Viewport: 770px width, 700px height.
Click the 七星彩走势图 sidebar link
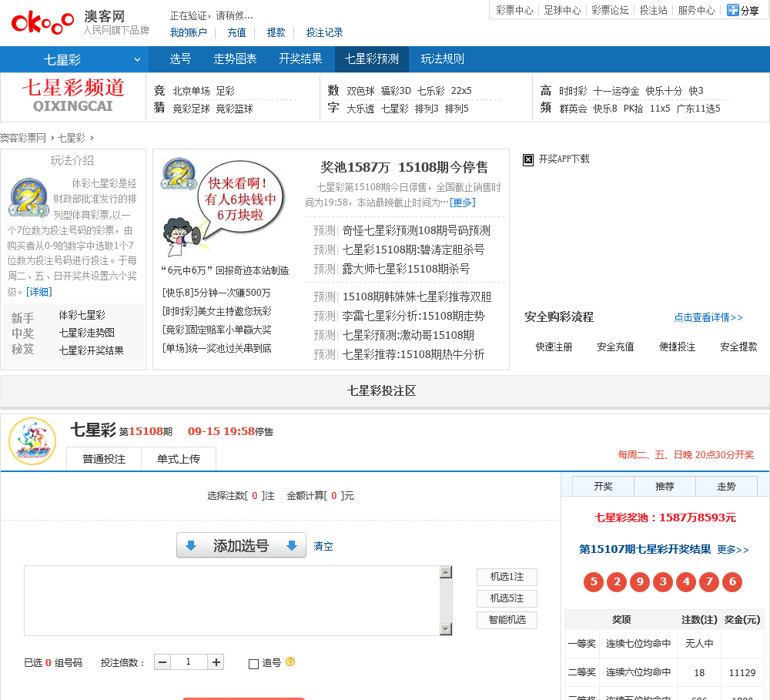[86, 333]
